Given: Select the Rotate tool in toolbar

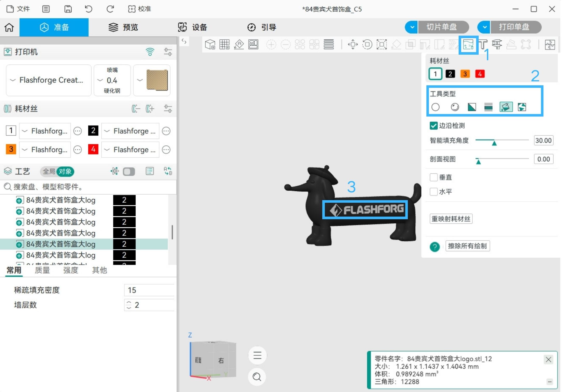Looking at the screenshot, I should [x=367, y=44].
